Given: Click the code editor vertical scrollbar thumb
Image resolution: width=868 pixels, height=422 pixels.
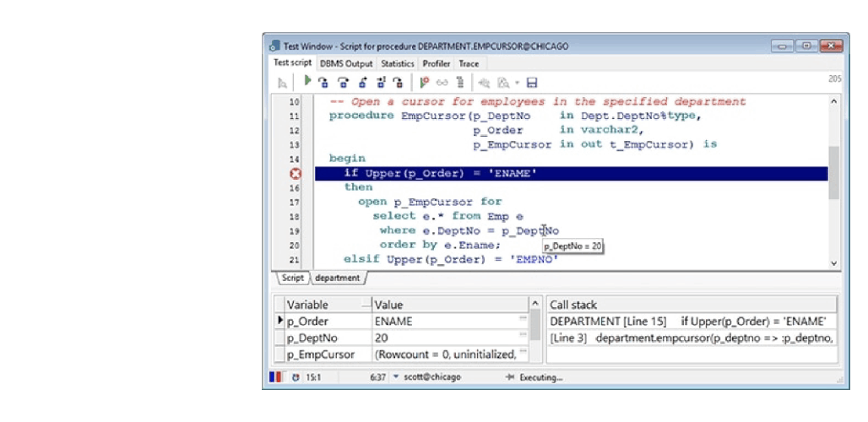Looking at the screenshot, I should [834, 172].
